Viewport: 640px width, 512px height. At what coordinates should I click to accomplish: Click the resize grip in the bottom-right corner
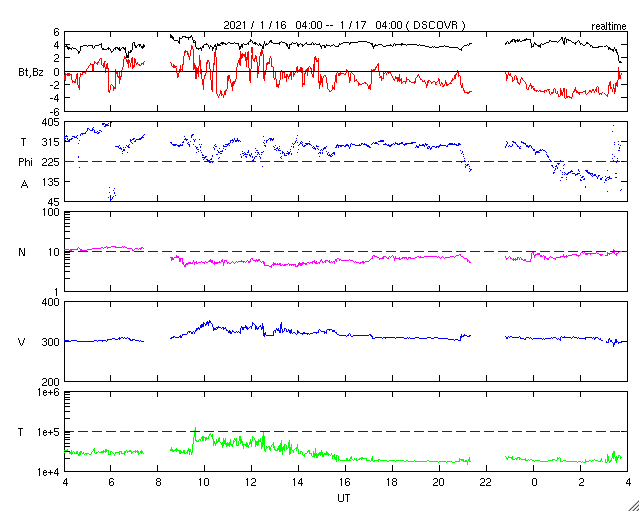coord(634,506)
